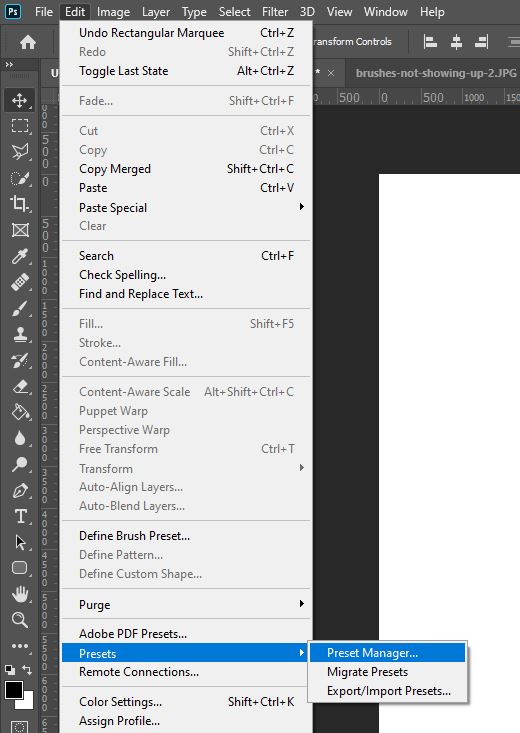Choose Adobe PDF Presets...
520x733 pixels.
pyautogui.click(x=187, y=634)
